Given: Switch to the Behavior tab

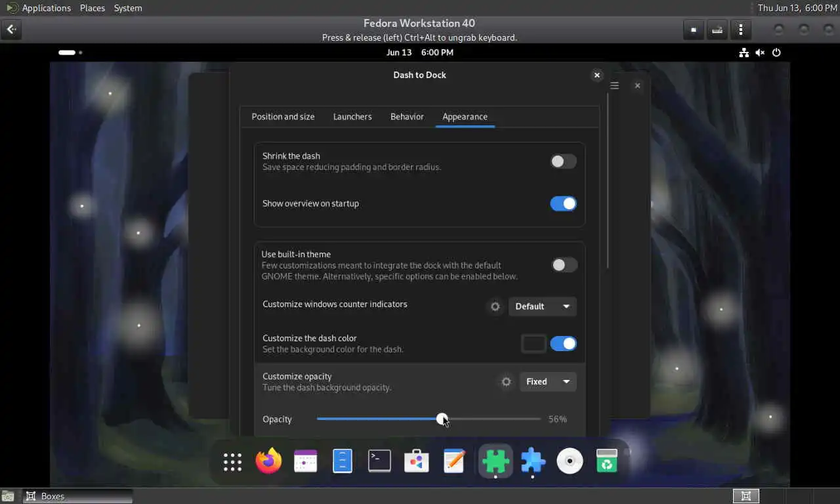Looking at the screenshot, I should coord(407,117).
